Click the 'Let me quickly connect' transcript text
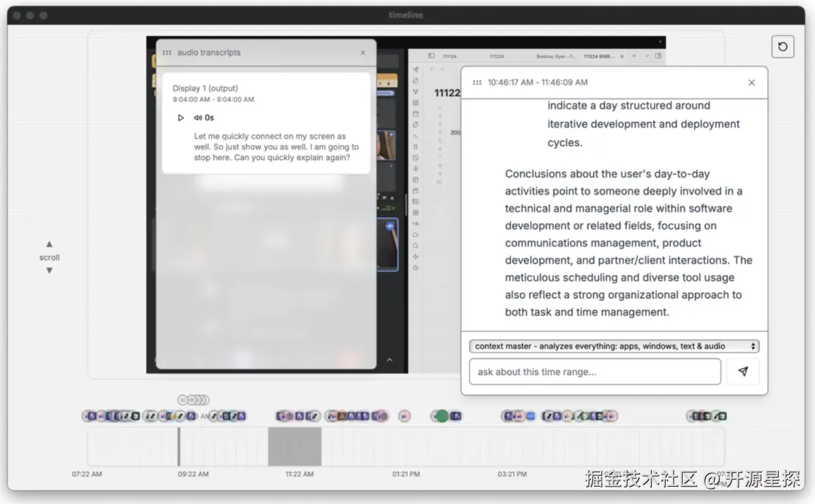 click(276, 147)
